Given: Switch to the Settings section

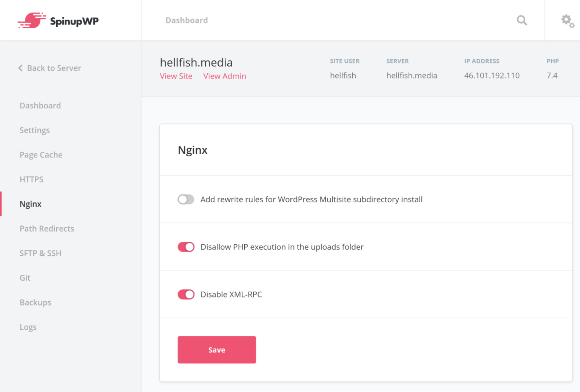Looking at the screenshot, I should pos(34,130).
